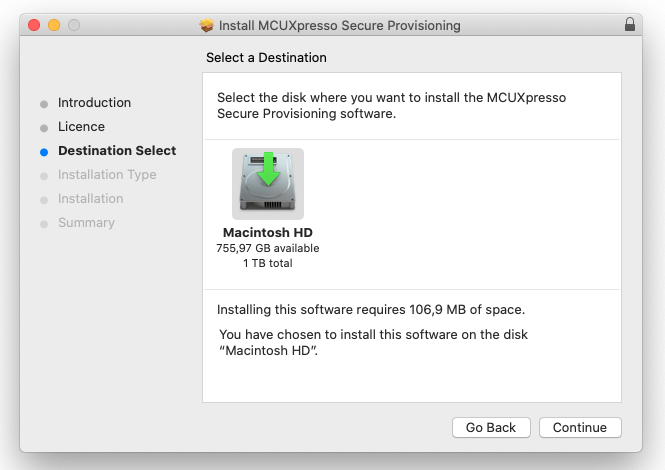
Task: Click the Introduction step in sidebar
Action: coord(94,103)
